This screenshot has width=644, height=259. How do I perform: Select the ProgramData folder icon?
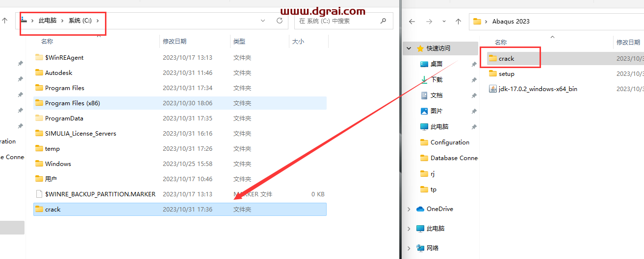pyautogui.click(x=39, y=118)
